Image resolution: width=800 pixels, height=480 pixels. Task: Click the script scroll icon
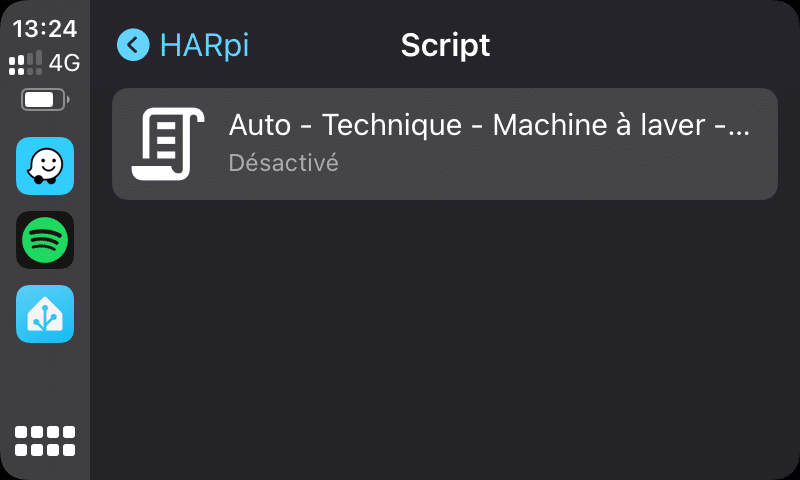point(168,144)
